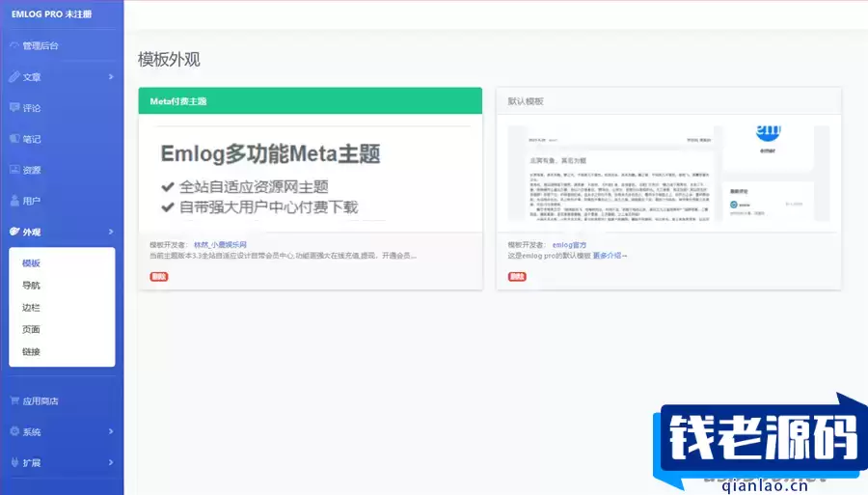Click the pencil icon beside 文章

point(14,76)
